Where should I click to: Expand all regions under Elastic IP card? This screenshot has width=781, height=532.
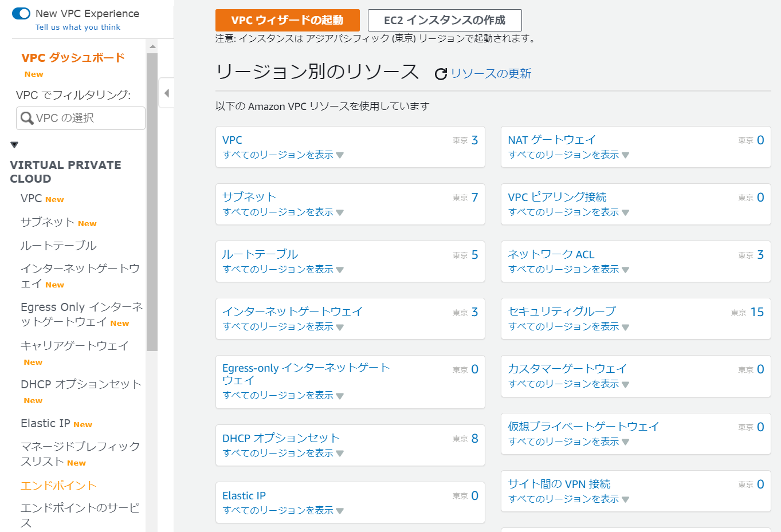[x=283, y=510]
